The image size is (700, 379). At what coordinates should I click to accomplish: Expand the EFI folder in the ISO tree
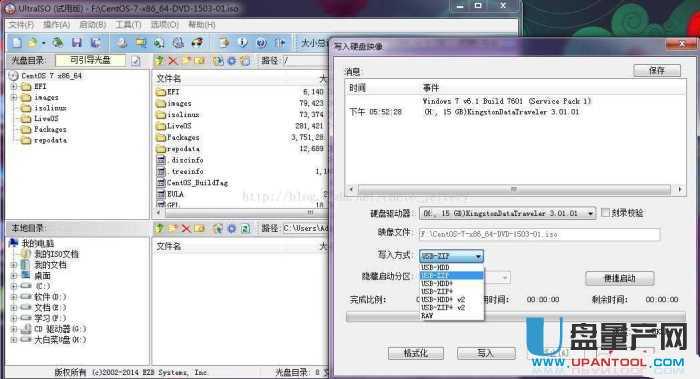click(14, 86)
